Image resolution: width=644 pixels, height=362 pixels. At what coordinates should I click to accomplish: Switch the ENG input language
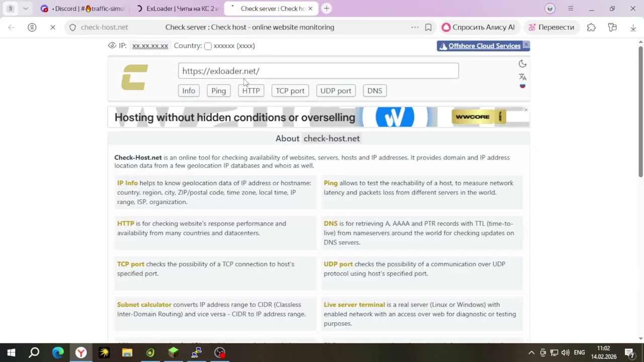click(579, 352)
